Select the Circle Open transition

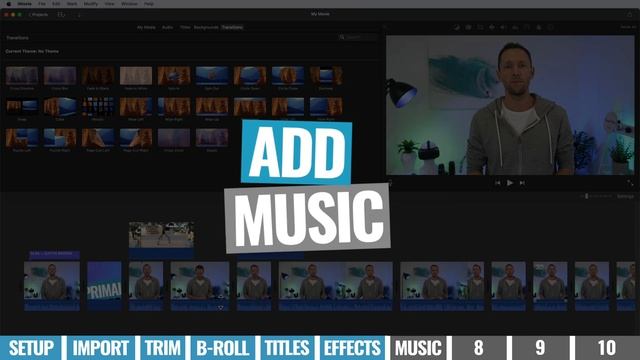(x=250, y=76)
